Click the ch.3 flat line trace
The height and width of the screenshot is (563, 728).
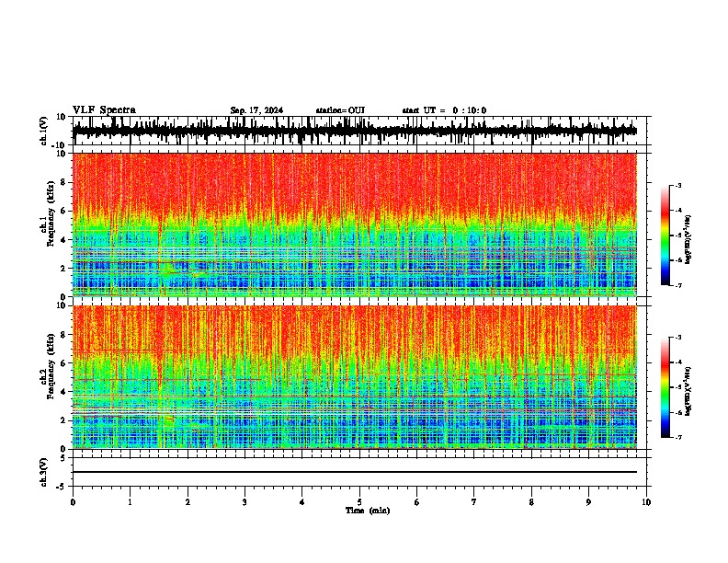[355, 472]
